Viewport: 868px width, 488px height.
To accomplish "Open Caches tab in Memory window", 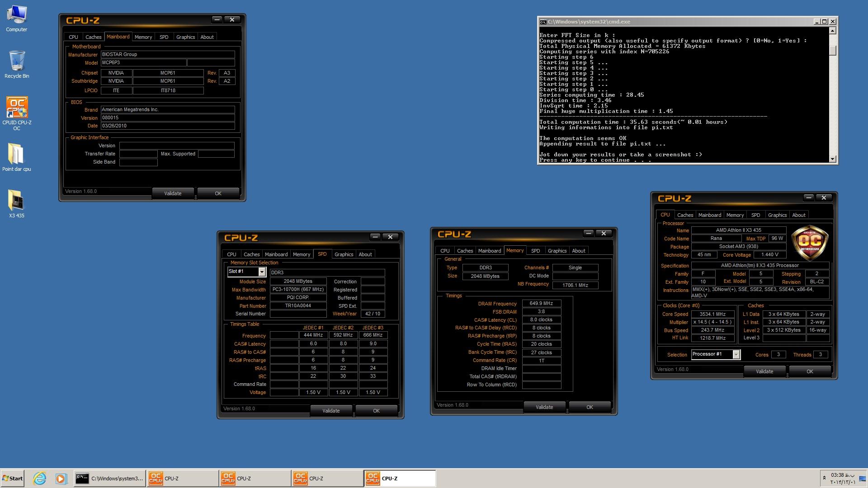I will 465,251.
